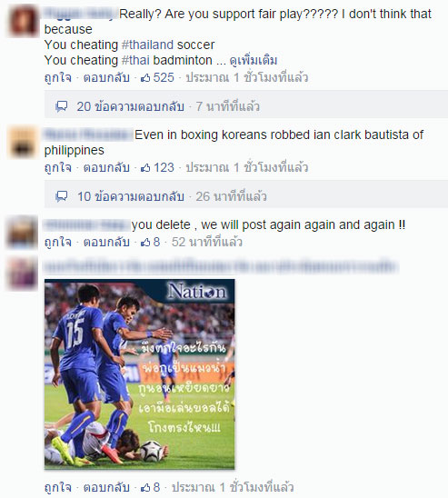The image size is (448, 498).
Task: Open the #thai hashtag link
Action: click(136, 60)
